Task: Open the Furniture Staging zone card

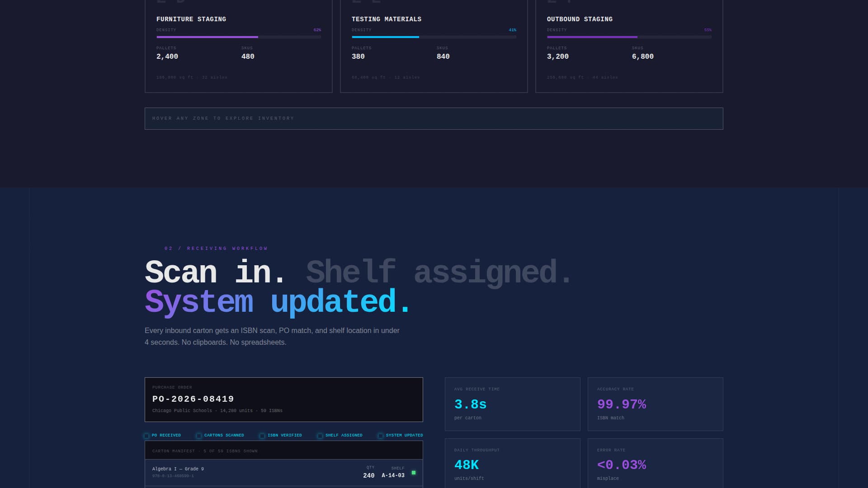Action: pos(238,46)
